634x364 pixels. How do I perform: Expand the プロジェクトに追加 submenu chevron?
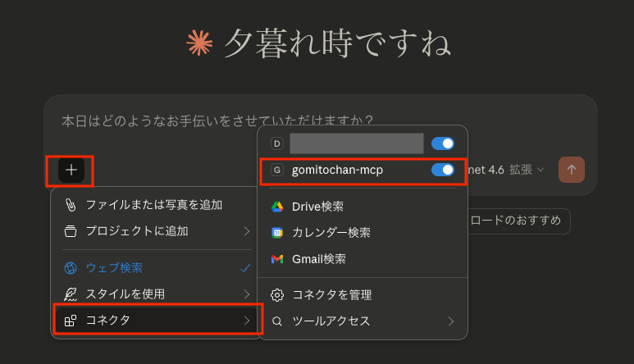tap(247, 231)
